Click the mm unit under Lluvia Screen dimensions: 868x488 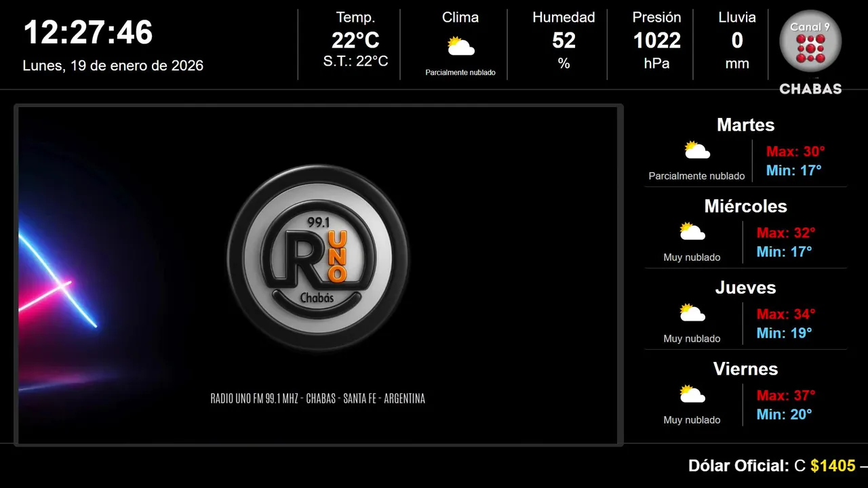(x=737, y=64)
